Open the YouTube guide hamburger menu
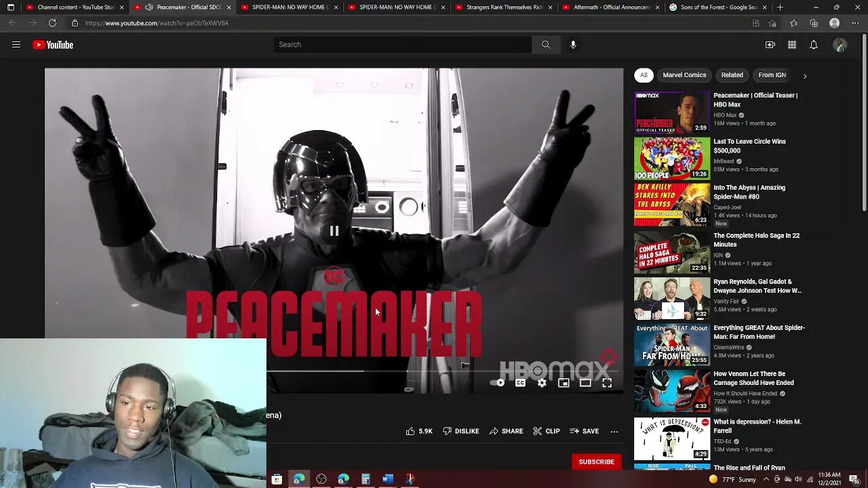The width and height of the screenshot is (868, 488). click(16, 45)
